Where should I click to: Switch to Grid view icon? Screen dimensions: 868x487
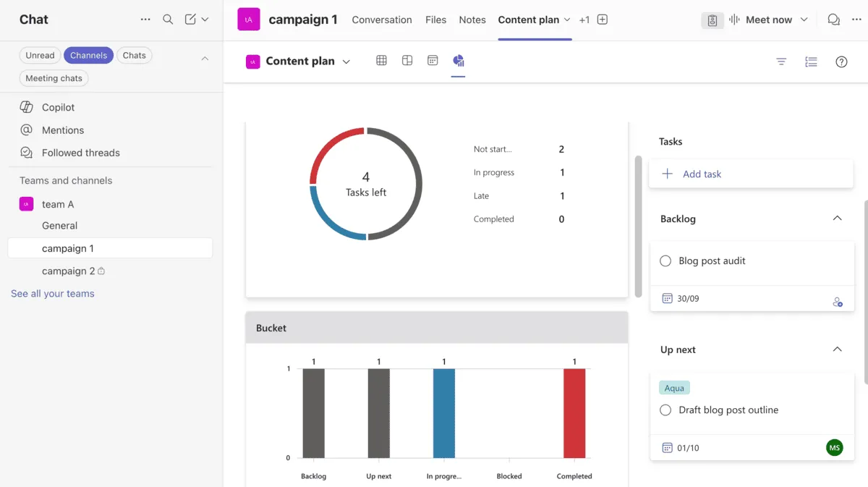click(381, 61)
